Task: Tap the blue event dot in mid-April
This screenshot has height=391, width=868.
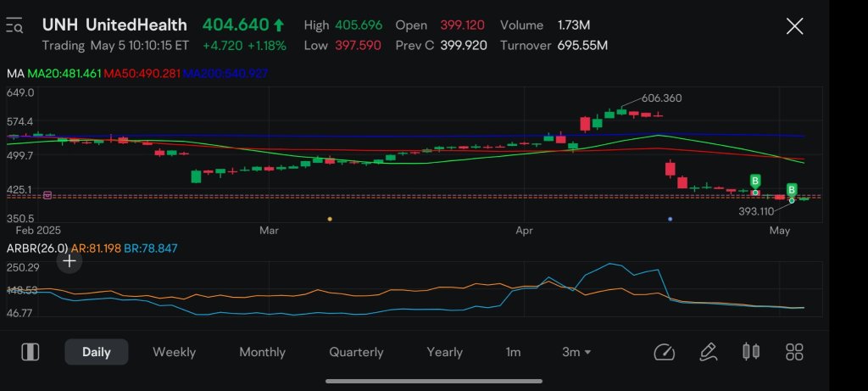Action: [670, 220]
